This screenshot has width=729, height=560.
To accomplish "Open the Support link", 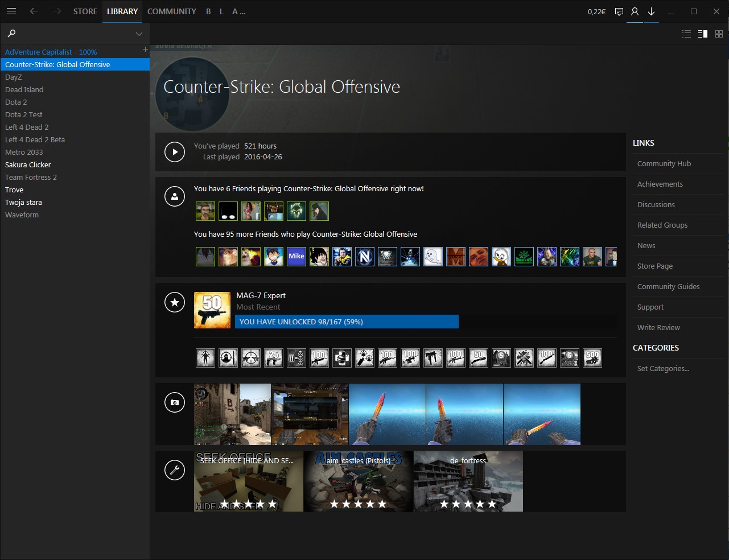I will pyautogui.click(x=650, y=307).
